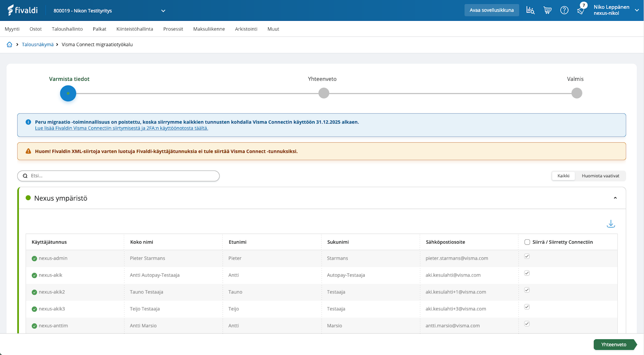Click the Avaa sovellusikkuna button
The height and width of the screenshot is (355, 644).
tap(491, 10)
